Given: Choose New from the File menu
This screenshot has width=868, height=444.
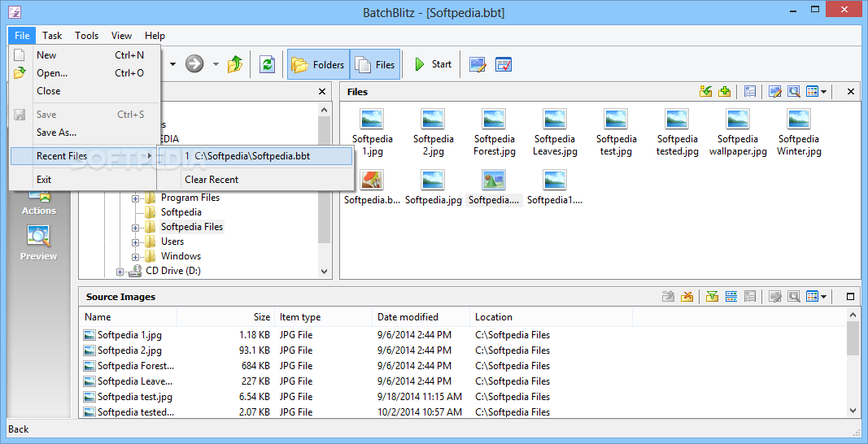Looking at the screenshot, I should pos(85,54).
